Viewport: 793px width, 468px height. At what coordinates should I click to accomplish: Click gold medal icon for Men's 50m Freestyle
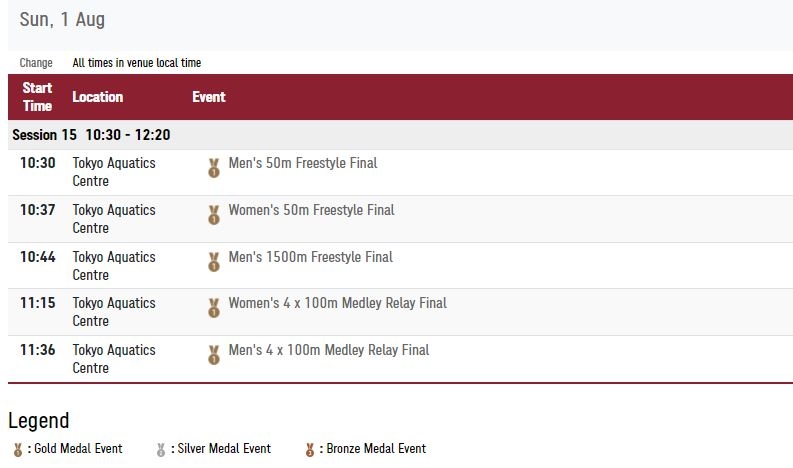click(x=214, y=168)
